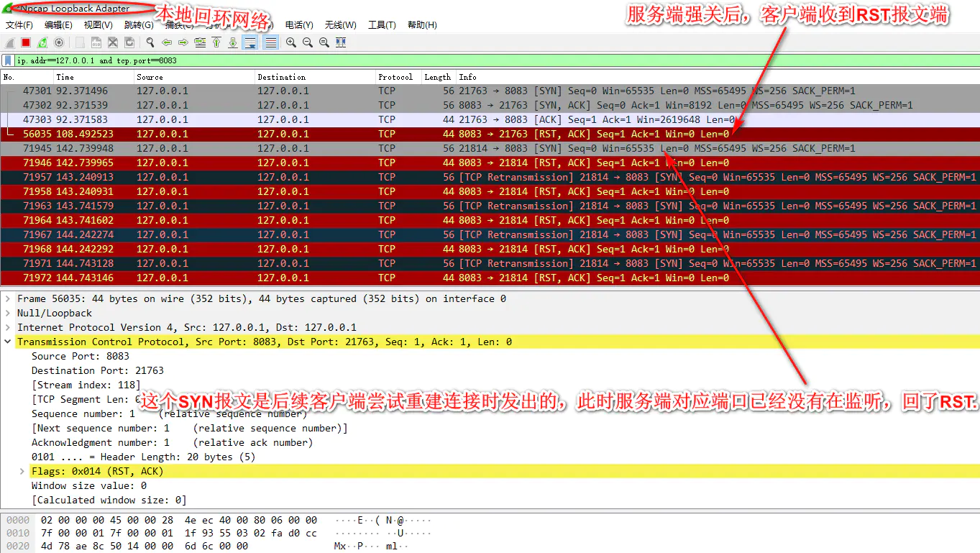Select packet 47301 SYN row

pos(490,91)
